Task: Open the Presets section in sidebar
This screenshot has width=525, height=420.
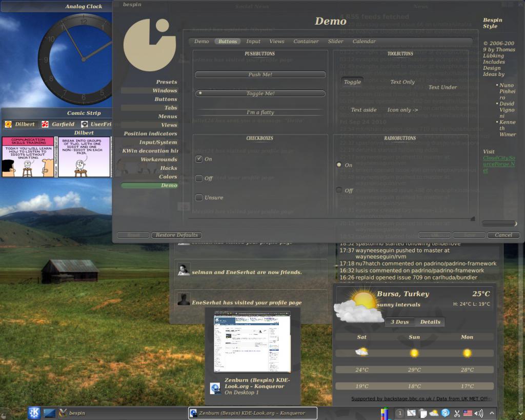Action: click(150, 82)
